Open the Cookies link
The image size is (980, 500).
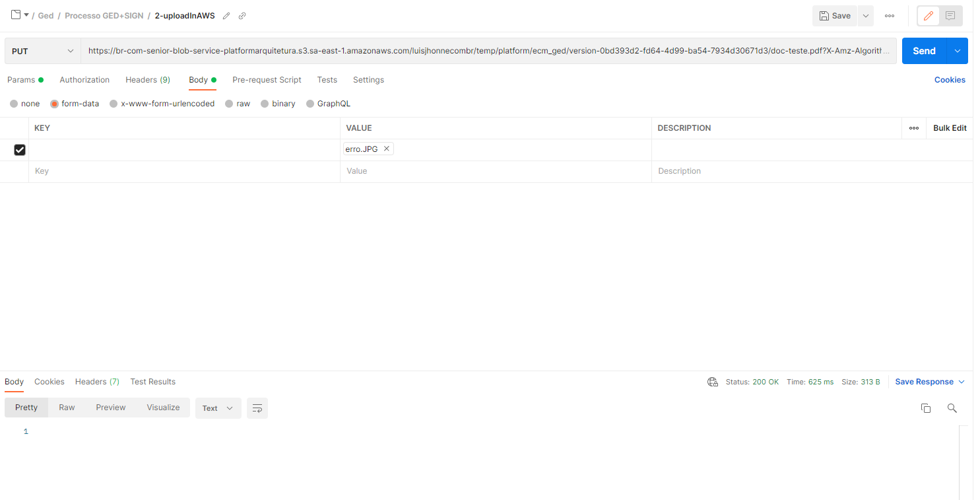950,80
